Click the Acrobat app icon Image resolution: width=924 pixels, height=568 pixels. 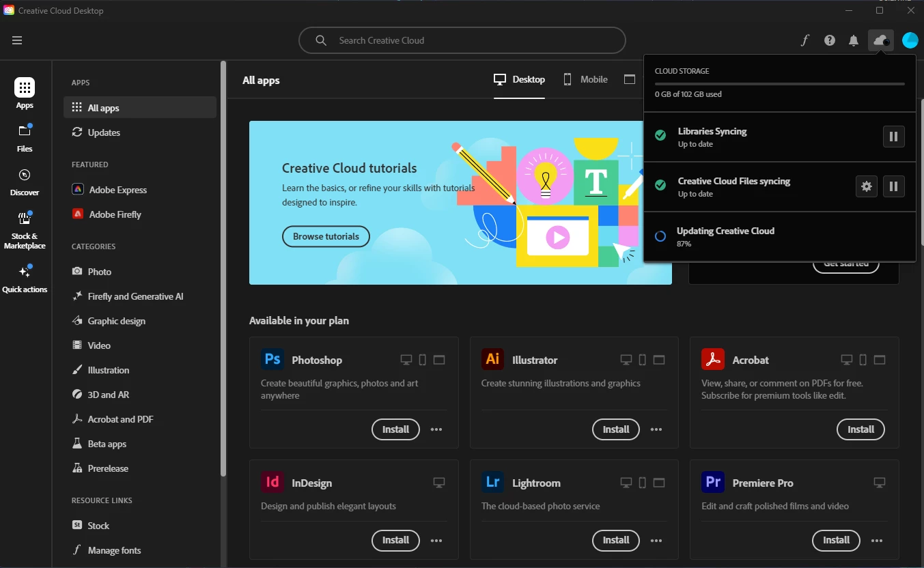click(x=713, y=359)
